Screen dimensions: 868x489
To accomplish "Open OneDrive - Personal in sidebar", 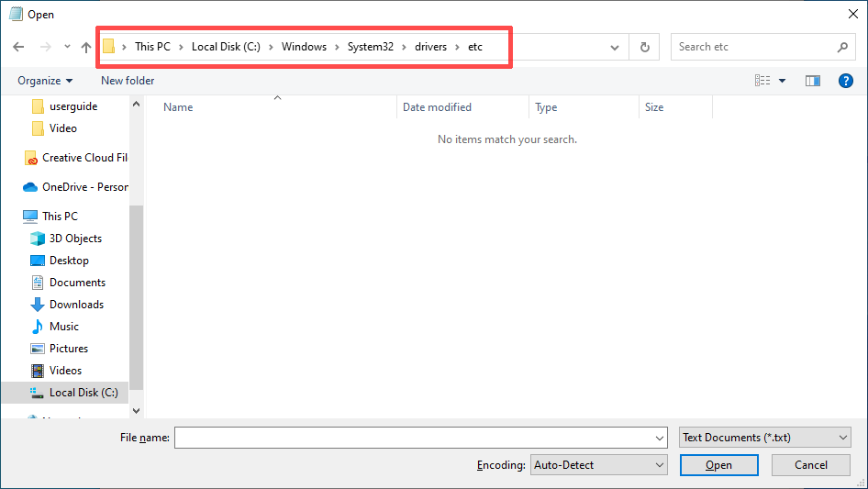I will pyautogui.click(x=76, y=187).
